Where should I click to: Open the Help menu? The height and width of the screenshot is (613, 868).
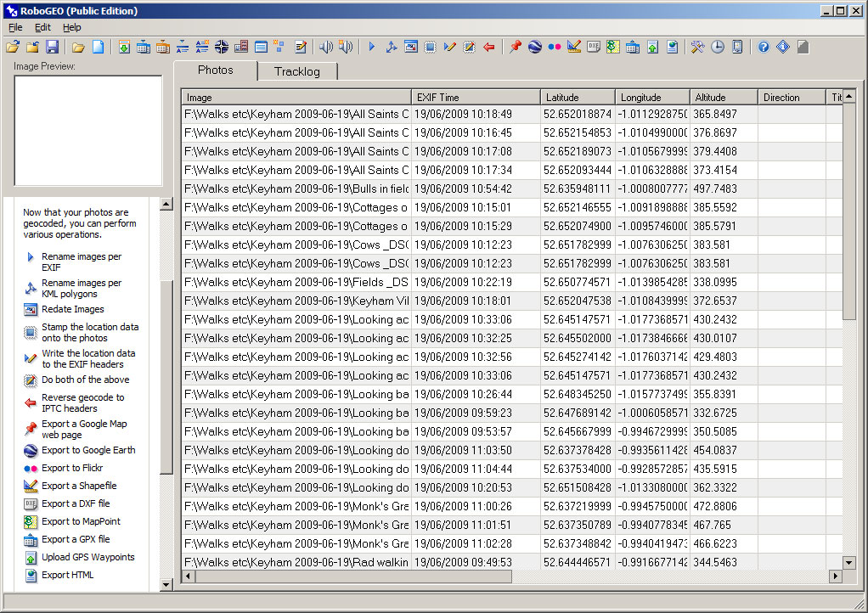click(72, 27)
